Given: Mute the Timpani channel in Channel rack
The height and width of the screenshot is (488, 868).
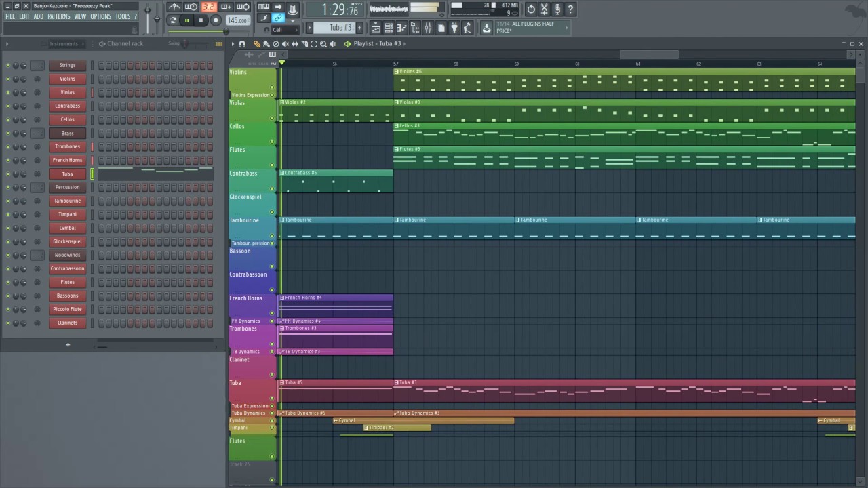Looking at the screenshot, I should pos(8,214).
